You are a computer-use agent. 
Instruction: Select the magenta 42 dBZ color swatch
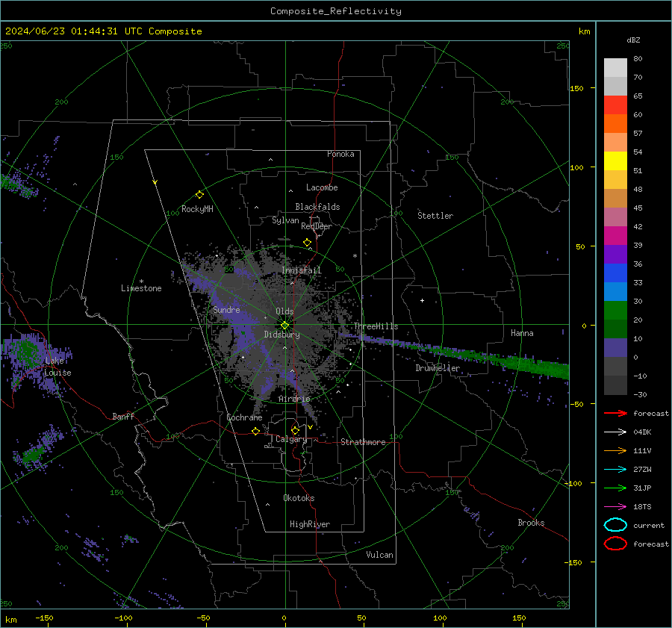(615, 235)
